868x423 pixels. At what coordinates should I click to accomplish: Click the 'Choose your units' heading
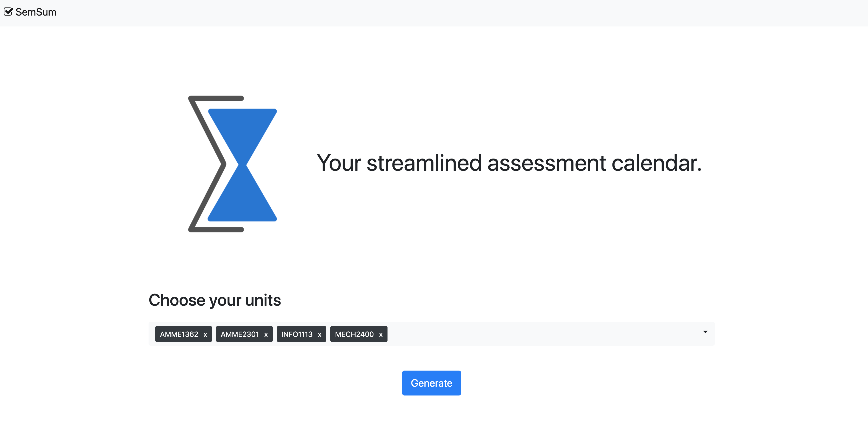pyautogui.click(x=215, y=300)
